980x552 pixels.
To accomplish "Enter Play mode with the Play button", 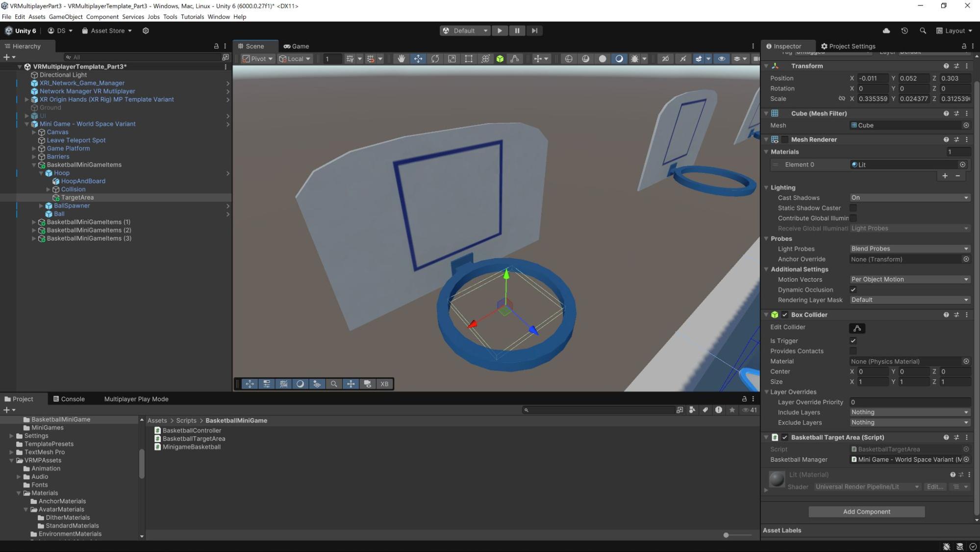I will coord(499,30).
